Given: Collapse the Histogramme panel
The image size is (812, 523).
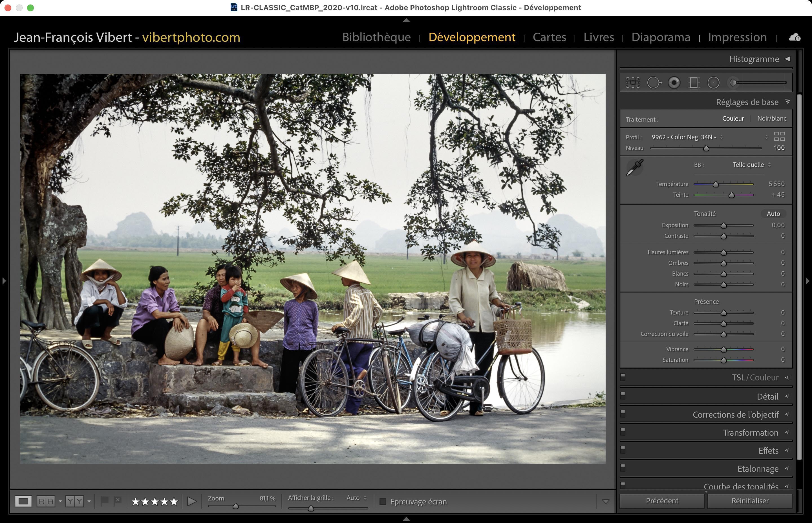Looking at the screenshot, I should click(787, 59).
